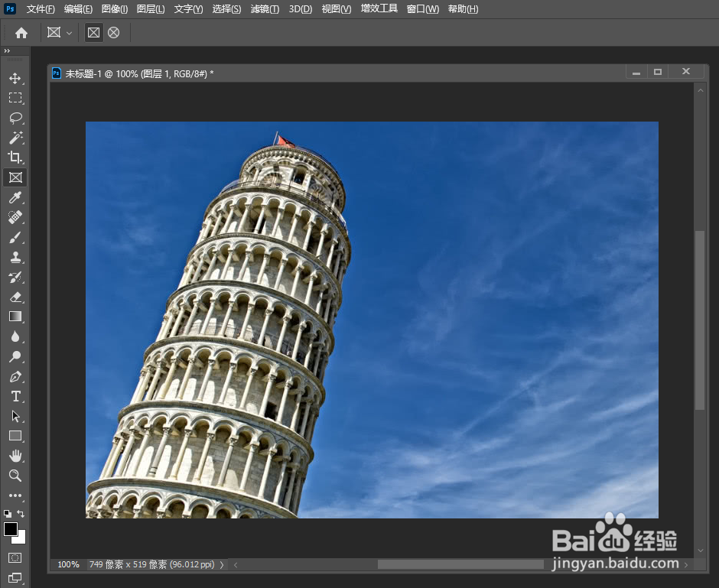The image size is (719, 588).
Task: Open the status bar info arrow menu
Action: pos(222,564)
